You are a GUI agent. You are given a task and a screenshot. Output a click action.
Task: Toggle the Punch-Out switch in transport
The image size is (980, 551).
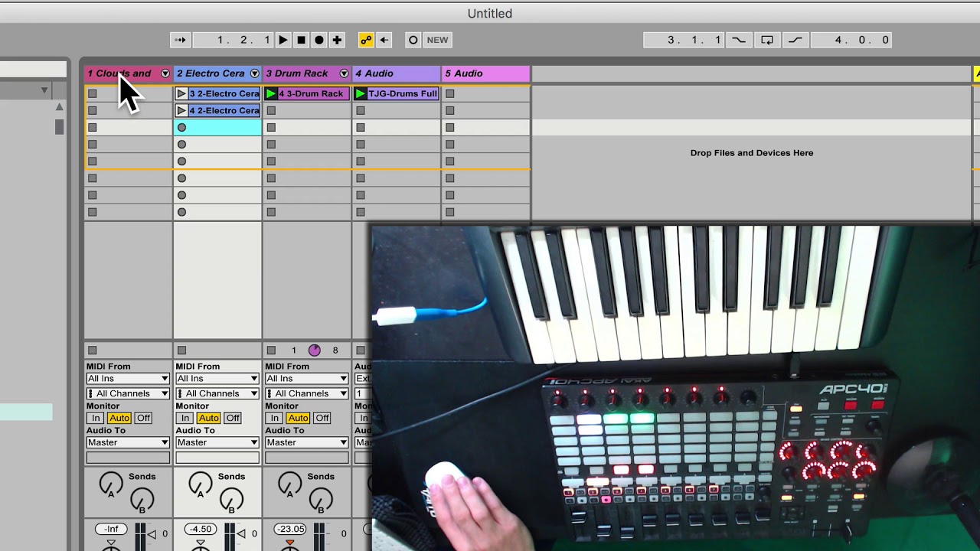(795, 40)
